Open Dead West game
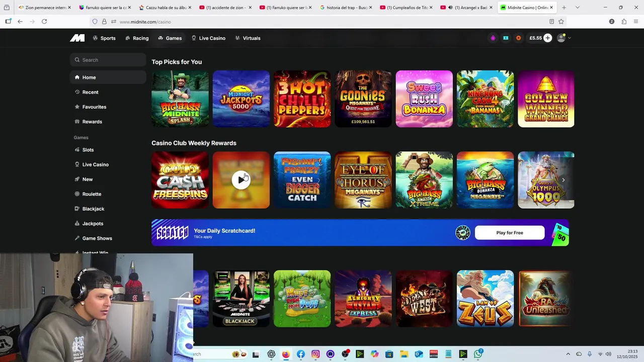Viewport: 644px width, 362px height. coord(424,299)
